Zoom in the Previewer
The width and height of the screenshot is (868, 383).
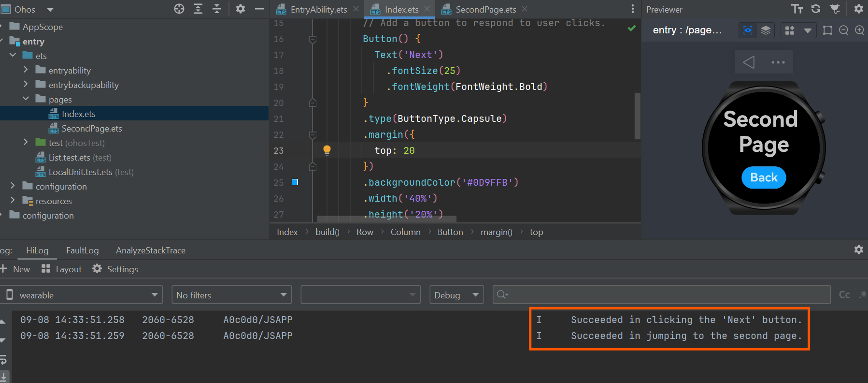(860, 30)
